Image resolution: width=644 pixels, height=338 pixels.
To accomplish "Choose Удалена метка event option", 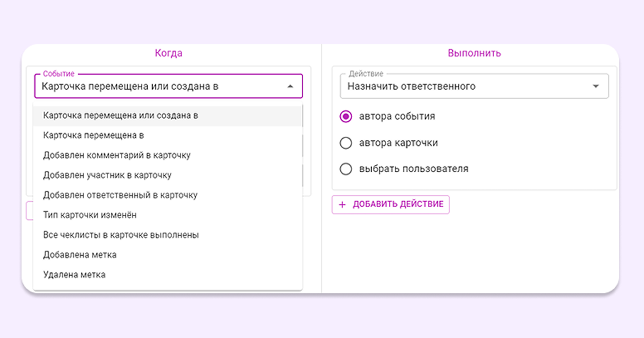I will [74, 275].
